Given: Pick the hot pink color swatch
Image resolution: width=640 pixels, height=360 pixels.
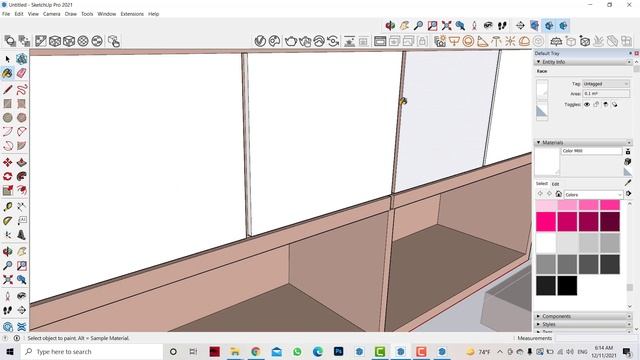Looking at the screenshot, I should coord(546,222).
